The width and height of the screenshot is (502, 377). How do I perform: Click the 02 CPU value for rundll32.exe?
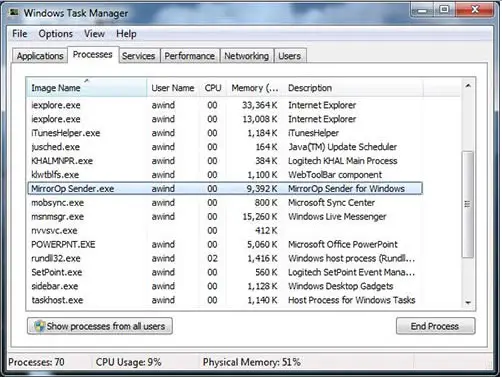tap(212, 258)
